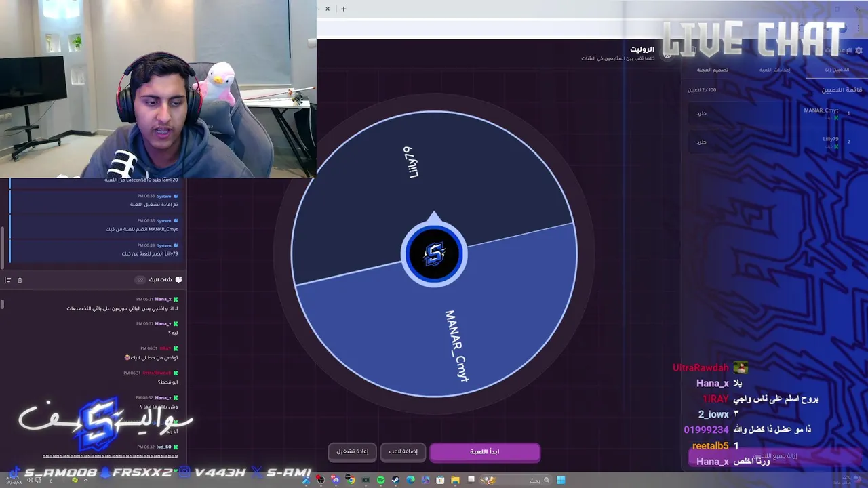Click the layout icon beside the trash icon
Viewport: 868px width, 488px height.
8,280
